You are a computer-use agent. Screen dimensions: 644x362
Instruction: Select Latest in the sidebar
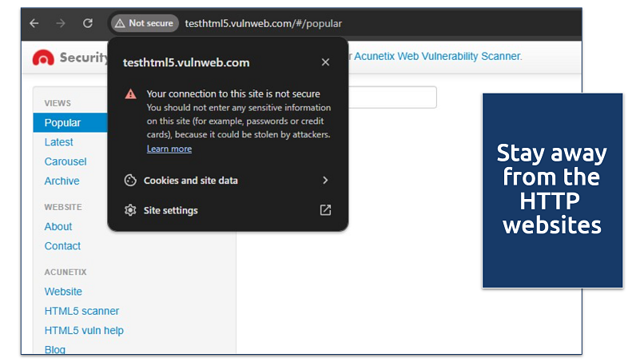tap(58, 142)
